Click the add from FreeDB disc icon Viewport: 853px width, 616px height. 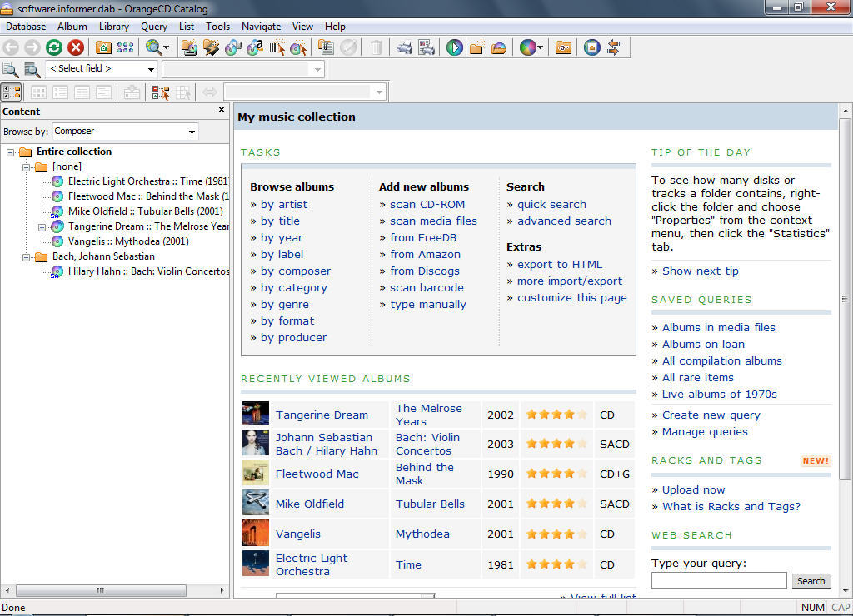(233, 47)
